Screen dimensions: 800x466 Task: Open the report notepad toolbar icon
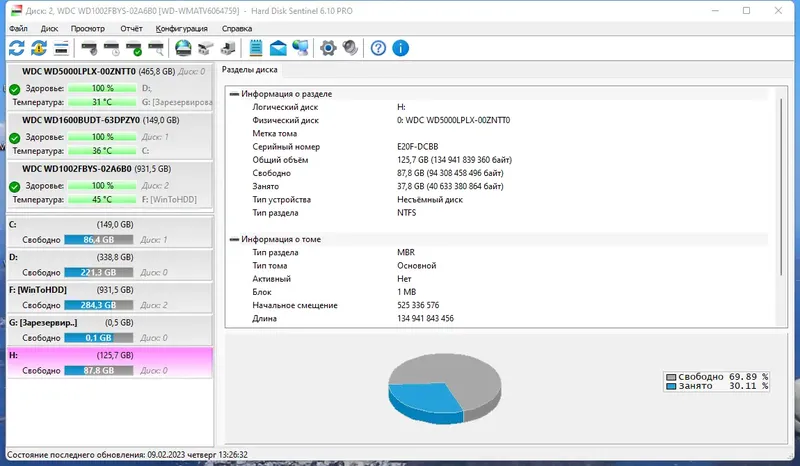point(256,48)
